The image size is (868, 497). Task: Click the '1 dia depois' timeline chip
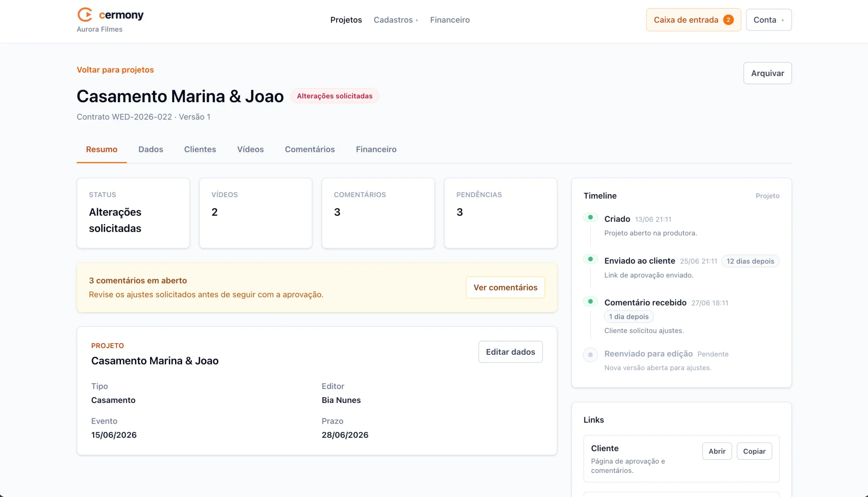(629, 317)
